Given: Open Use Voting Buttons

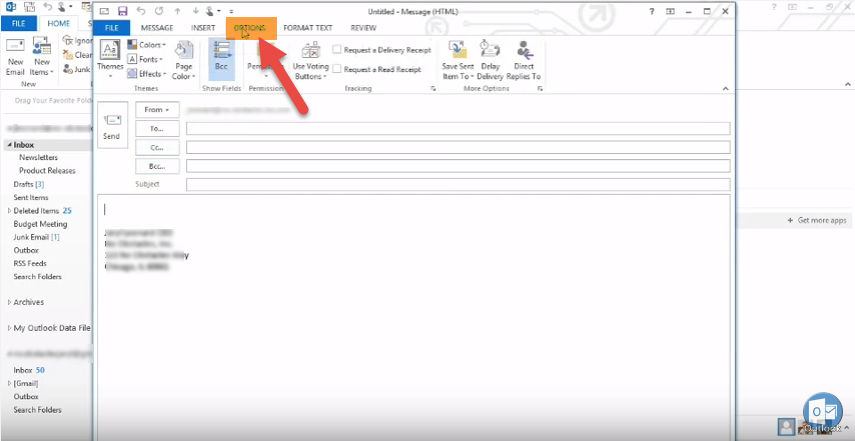Looking at the screenshot, I should tap(311, 59).
